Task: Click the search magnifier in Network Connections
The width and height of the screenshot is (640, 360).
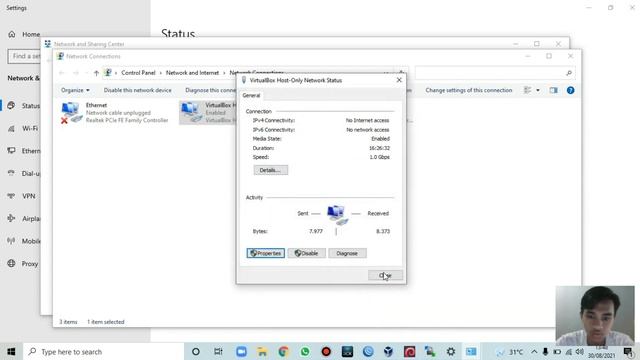Action: pos(569,73)
